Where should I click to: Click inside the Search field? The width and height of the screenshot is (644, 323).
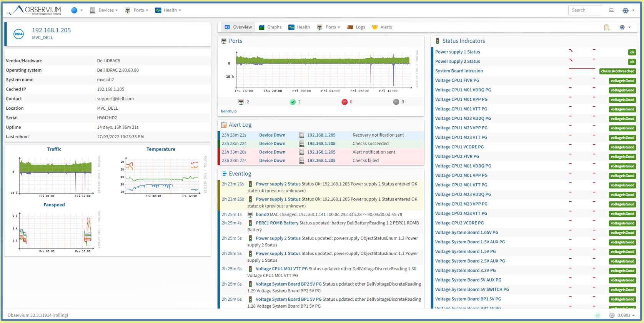[584, 10]
